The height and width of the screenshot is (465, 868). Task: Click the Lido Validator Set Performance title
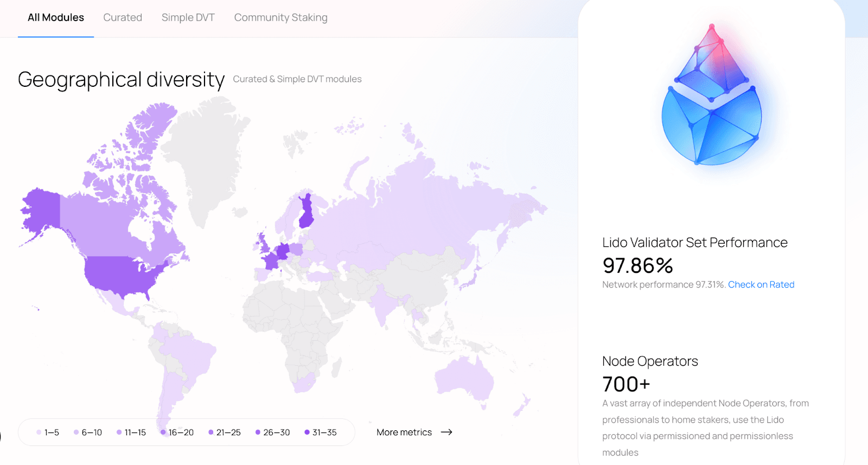695,243
